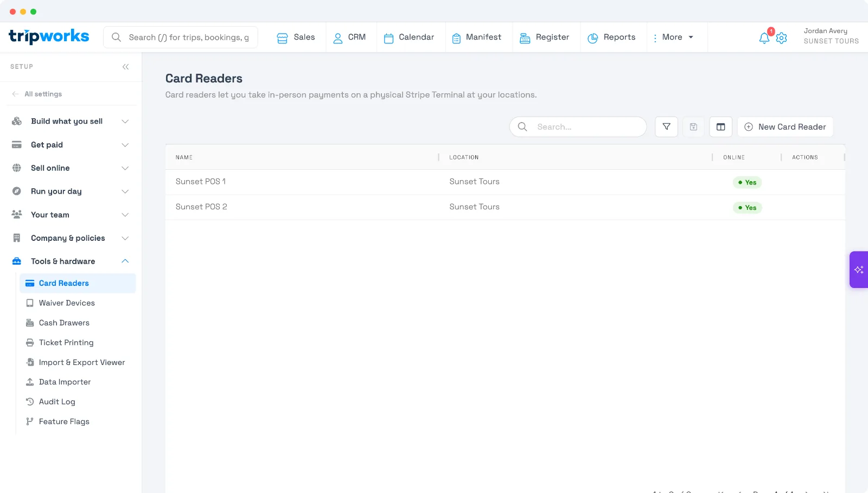Click the Yes badge for Sunset POS 1
This screenshot has width=868, height=493.
click(747, 183)
